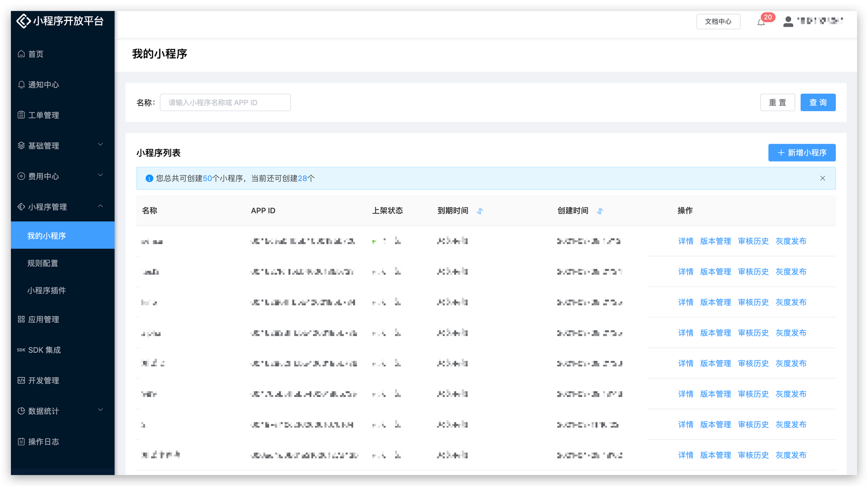Screen dimensions: 868x486
Task: Open 版本管理 in first row
Action: coord(716,241)
